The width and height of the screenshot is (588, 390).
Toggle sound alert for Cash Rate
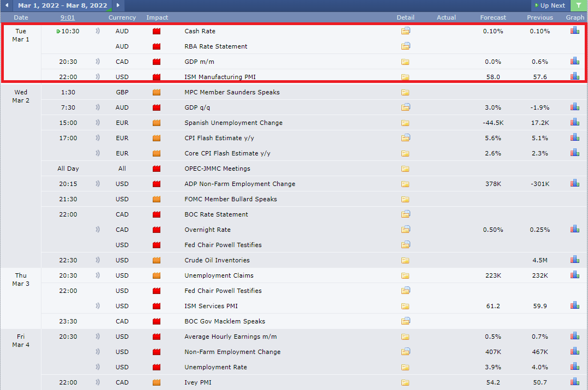click(x=98, y=31)
